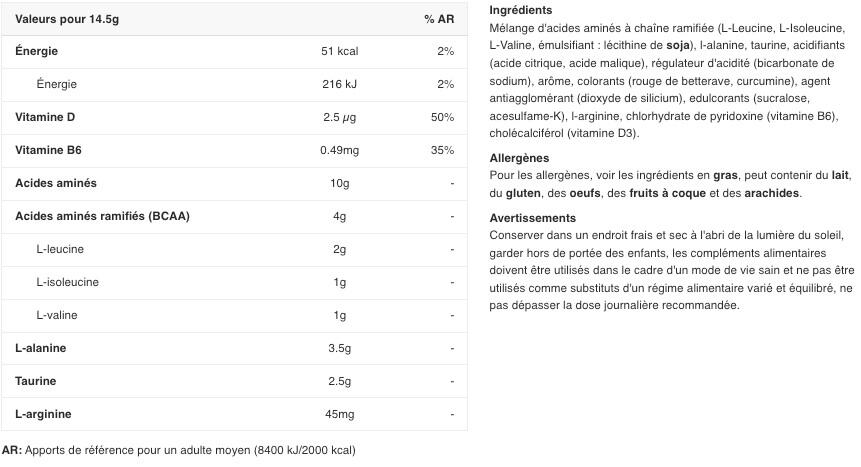861x467 pixels.
Task: Click the Ingrédients heading
Action: pyautogui.click(x=520, y=10)
